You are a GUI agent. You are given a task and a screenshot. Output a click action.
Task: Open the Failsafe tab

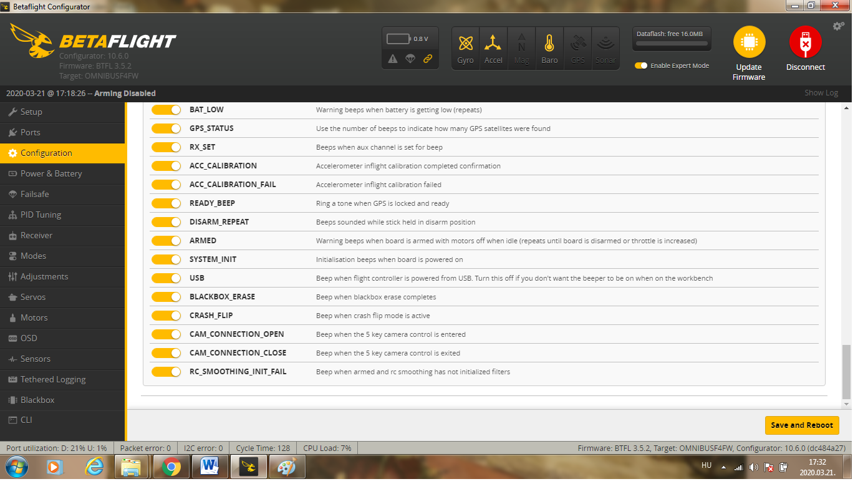pos(62,194)
